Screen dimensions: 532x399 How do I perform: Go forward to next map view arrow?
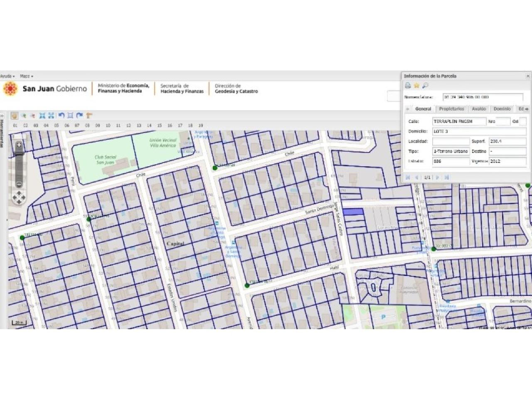(x=79, y=116)
